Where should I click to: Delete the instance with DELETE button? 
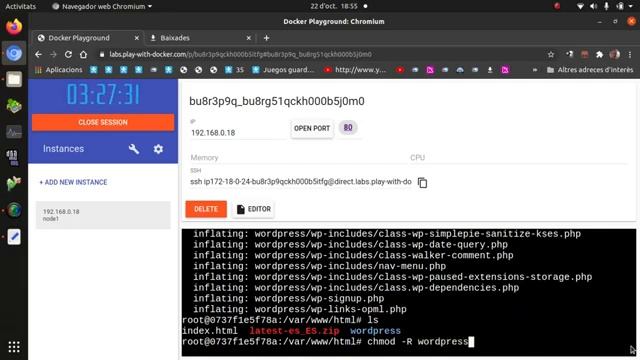pyautogui.click(x=206, y=209)
